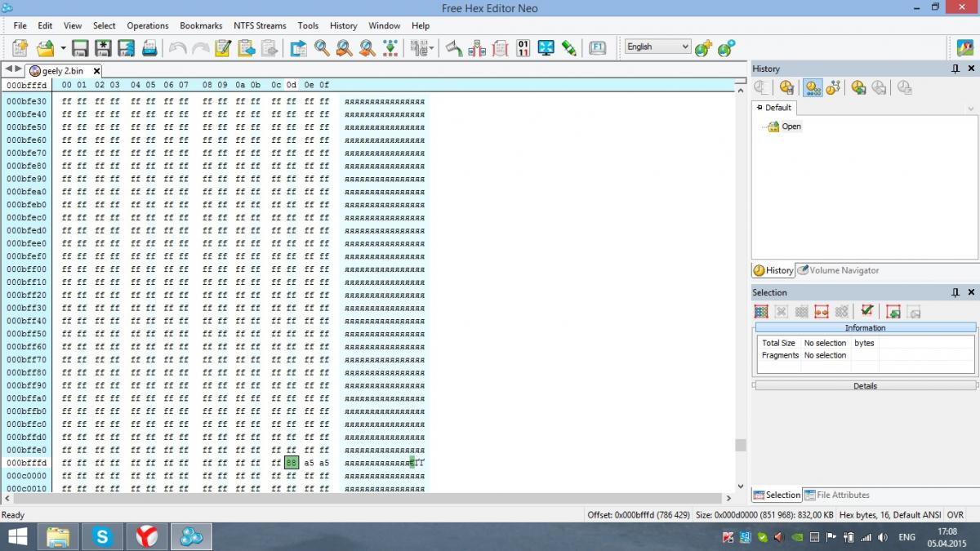Click the horizontal scrollbar right arrow

click(728, 498)
